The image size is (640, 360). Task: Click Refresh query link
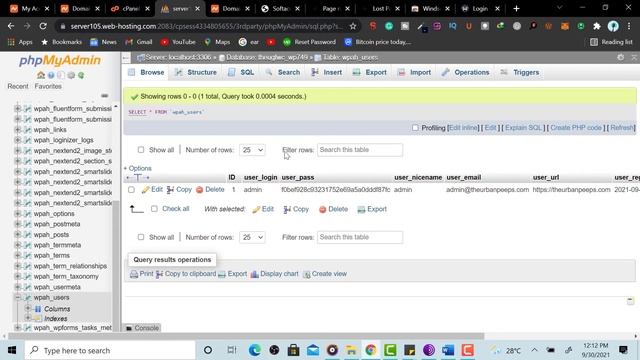click(x=622, y=128)
